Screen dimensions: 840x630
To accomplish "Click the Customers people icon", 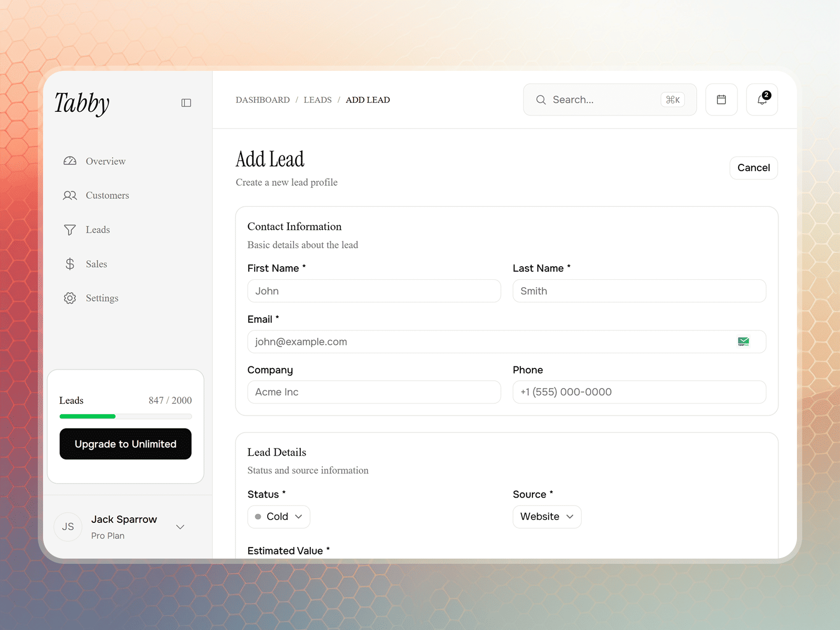I will coord(70,195).
